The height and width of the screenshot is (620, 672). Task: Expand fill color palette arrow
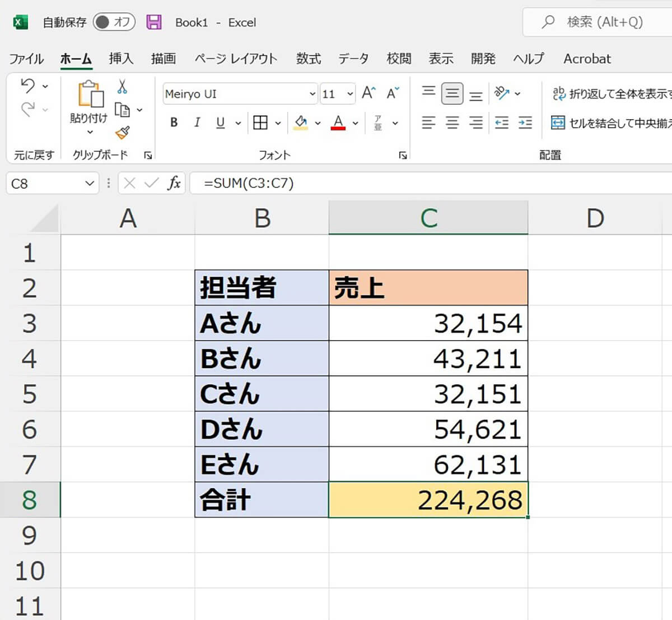pyautogui.click(x=318, y=123)
